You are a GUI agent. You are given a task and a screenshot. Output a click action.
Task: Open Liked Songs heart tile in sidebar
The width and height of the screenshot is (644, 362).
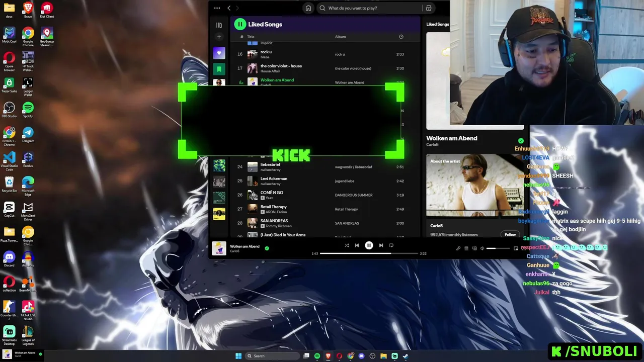coord(219,53)
